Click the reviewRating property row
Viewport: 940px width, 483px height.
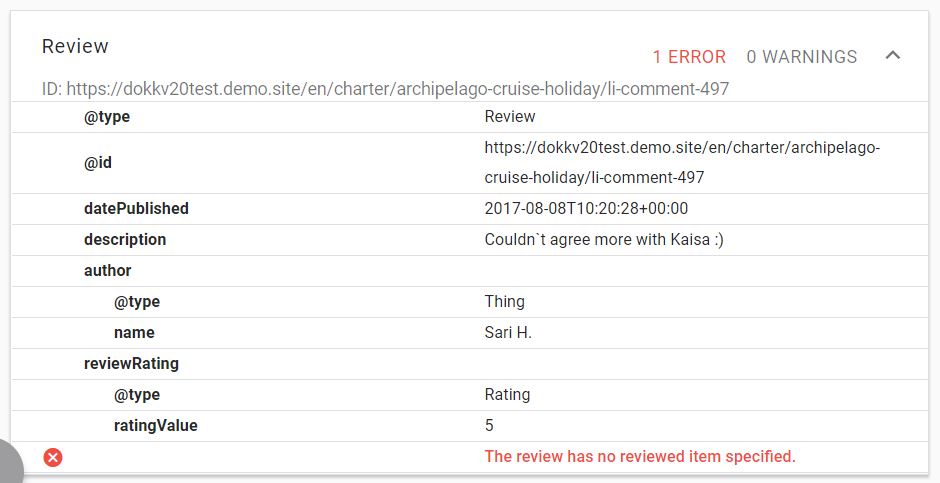point(470,364)
